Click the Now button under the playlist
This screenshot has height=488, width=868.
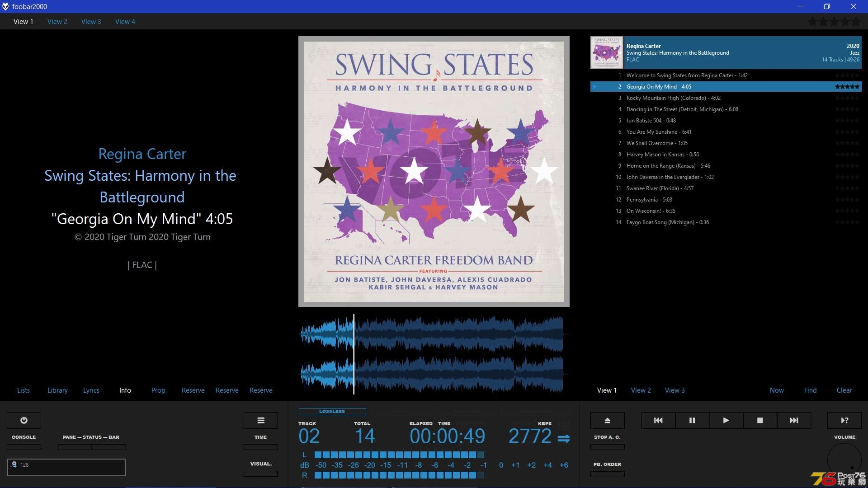pyautogui.click(x=777, y=390)
